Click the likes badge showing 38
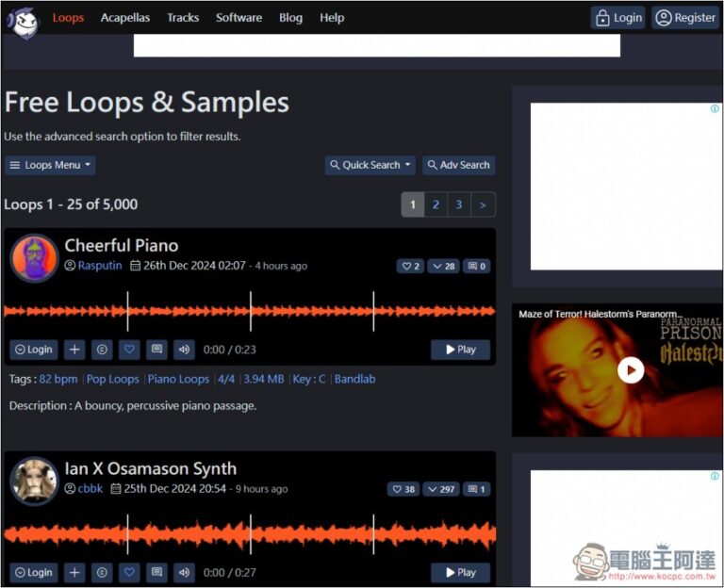724x588 pixels. 403,489
